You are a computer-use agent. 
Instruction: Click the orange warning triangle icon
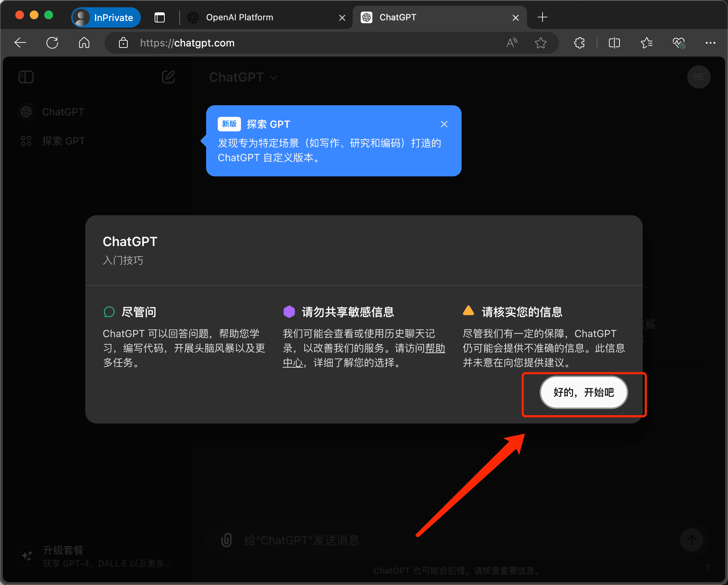click(469, 310)
